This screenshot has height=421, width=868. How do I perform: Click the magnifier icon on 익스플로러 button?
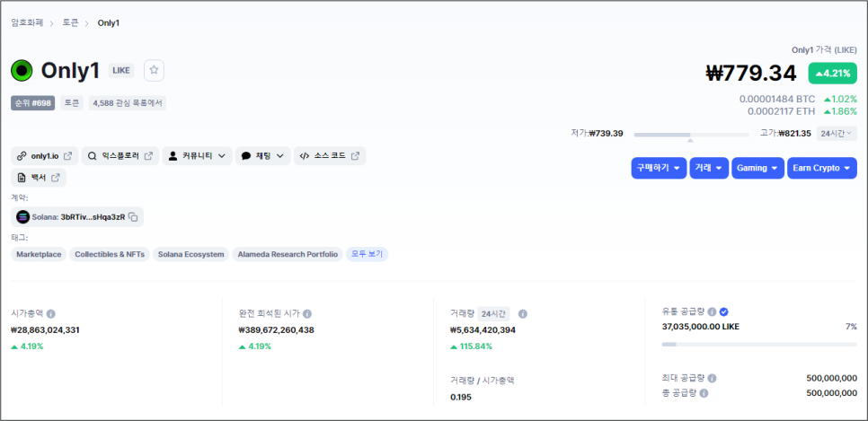point(92,156)
